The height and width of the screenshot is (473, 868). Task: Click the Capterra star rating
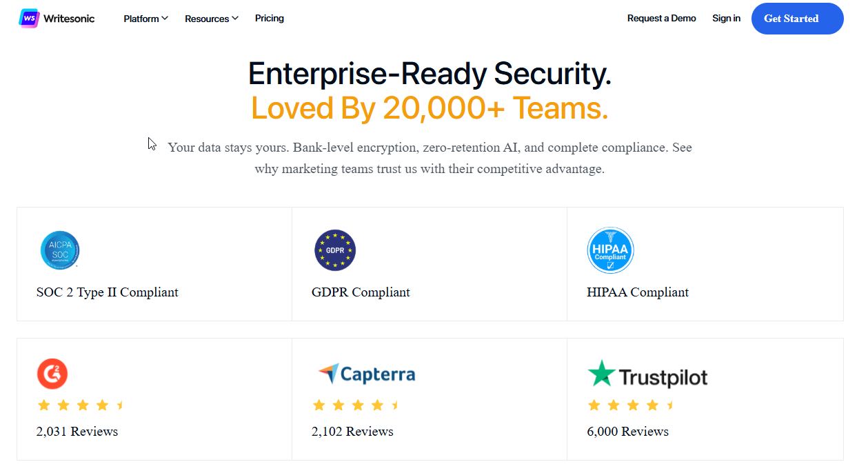pyautogui.click(x=356, y=405)
